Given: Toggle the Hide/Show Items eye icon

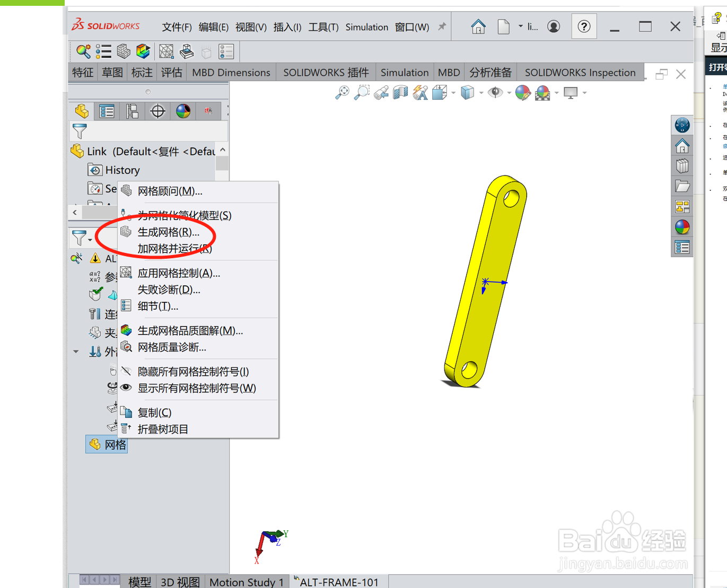Looking at the screenshot, I should [495, 93].
